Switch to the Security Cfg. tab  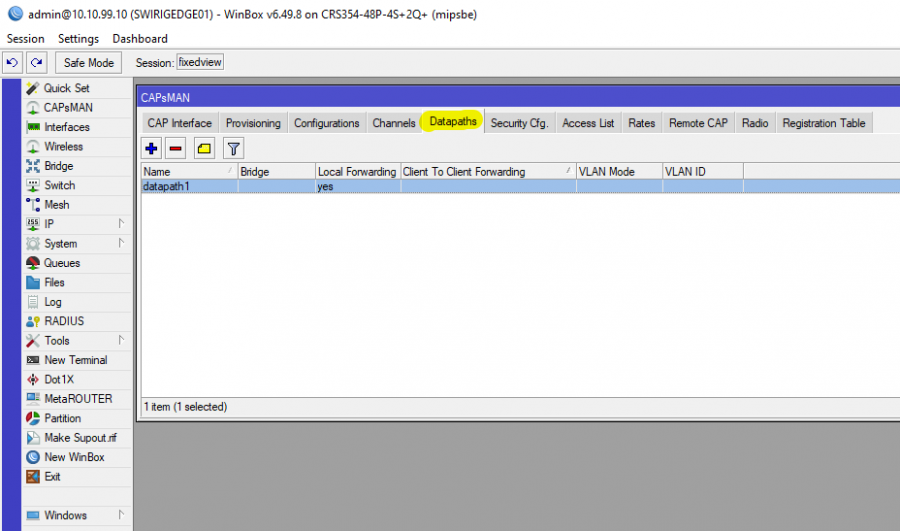519,123
